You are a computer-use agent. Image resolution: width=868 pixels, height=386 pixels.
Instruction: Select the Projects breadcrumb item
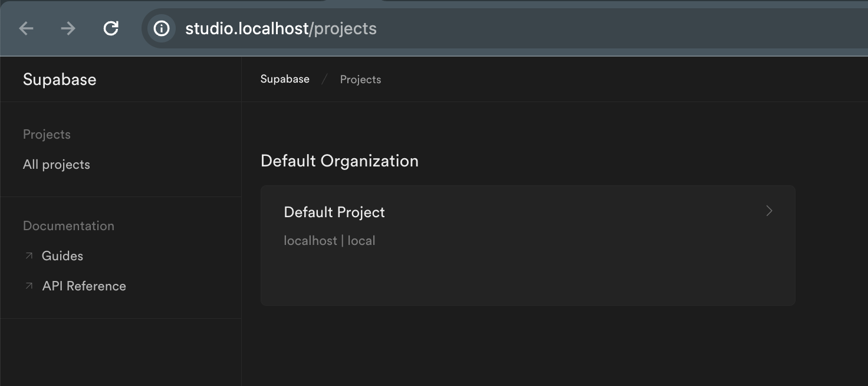pyautogui.click(x=360, y=80)
